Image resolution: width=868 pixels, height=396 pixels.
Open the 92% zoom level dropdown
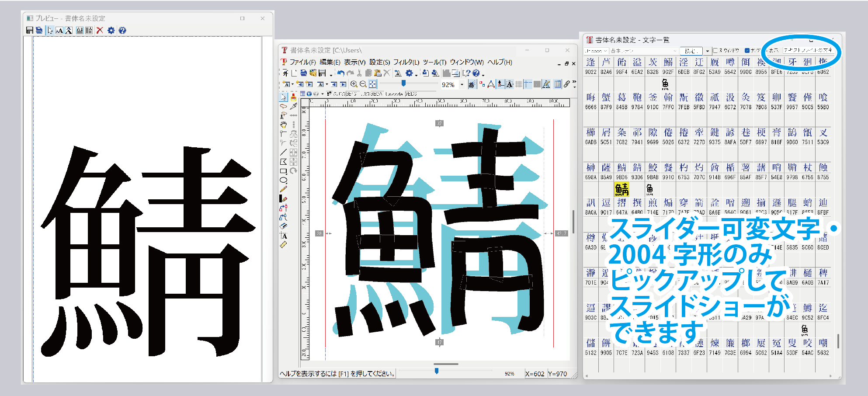pos(462,85)
